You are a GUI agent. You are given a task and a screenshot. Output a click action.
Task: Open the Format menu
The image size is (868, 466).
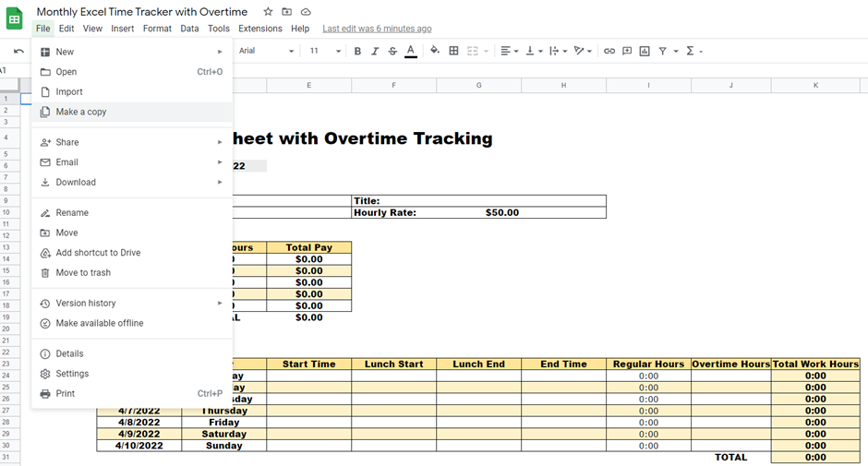click(157, 29)
